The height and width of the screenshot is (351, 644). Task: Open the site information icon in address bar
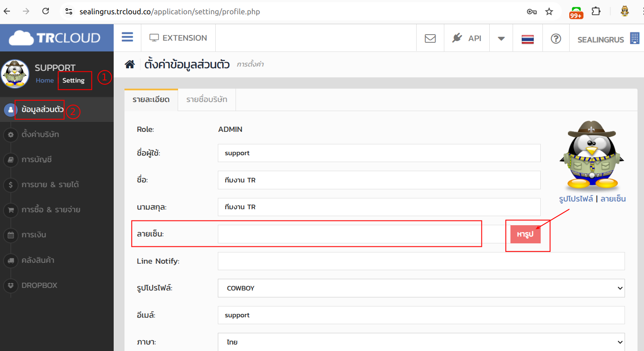(x=69, y=12)
